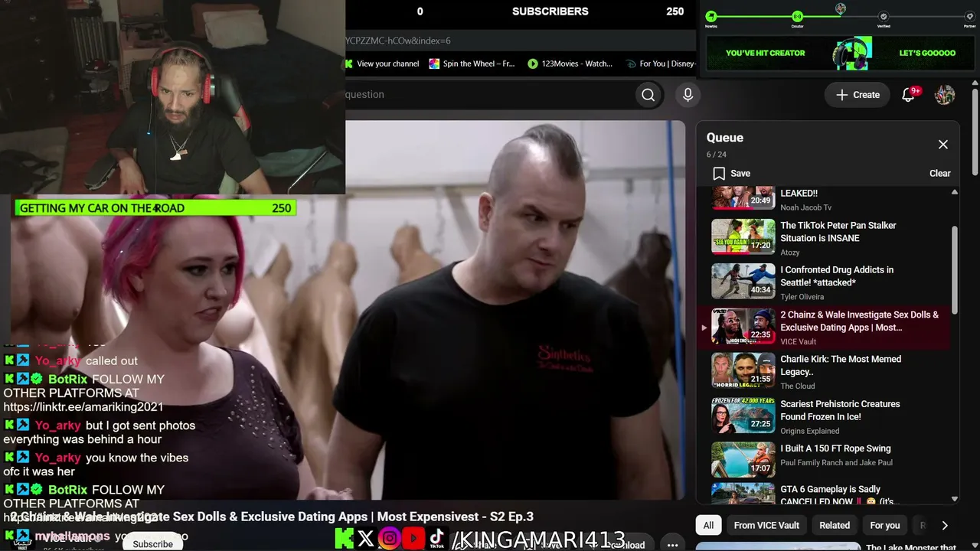
Task: Play Scariest Prehistoric Creatures video thumbnail
Action: 743,416
